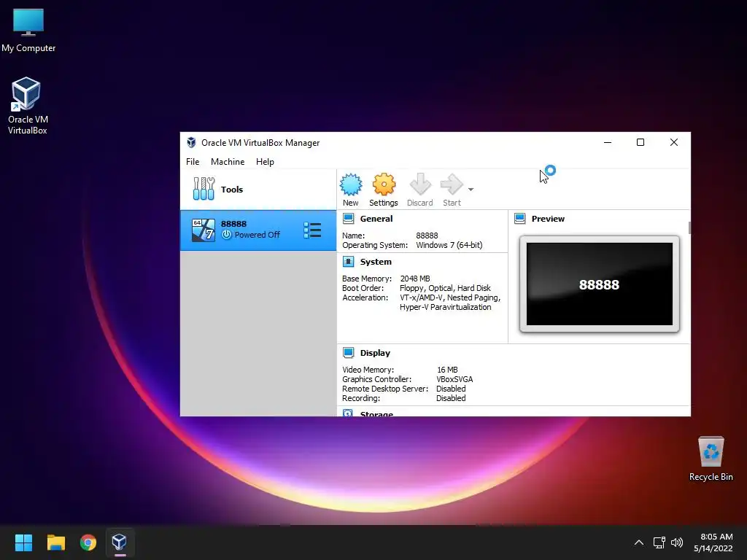Open the 88888 VM list menu icon
The height and width of the screenshot is (560, 747).
click(312, 230)
